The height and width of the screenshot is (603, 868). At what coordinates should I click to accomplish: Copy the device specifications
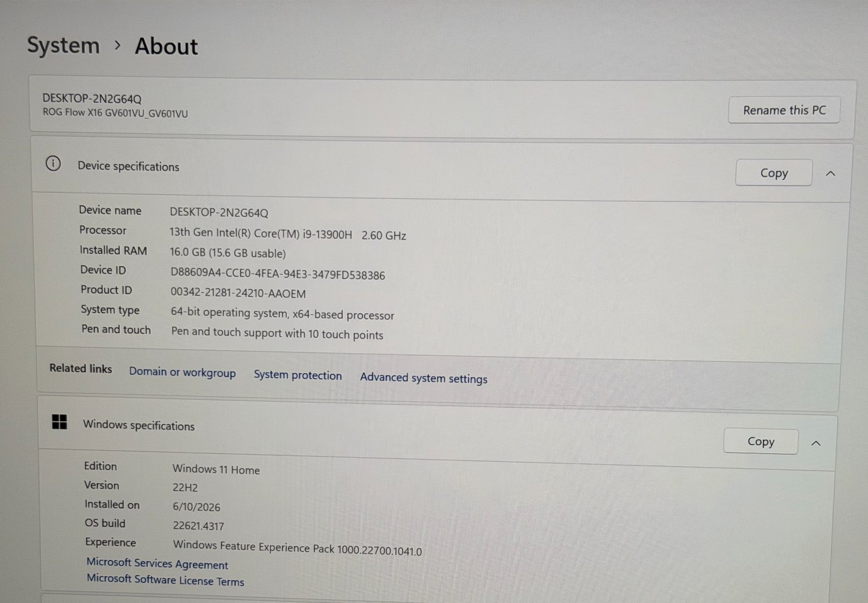(774, 173)
